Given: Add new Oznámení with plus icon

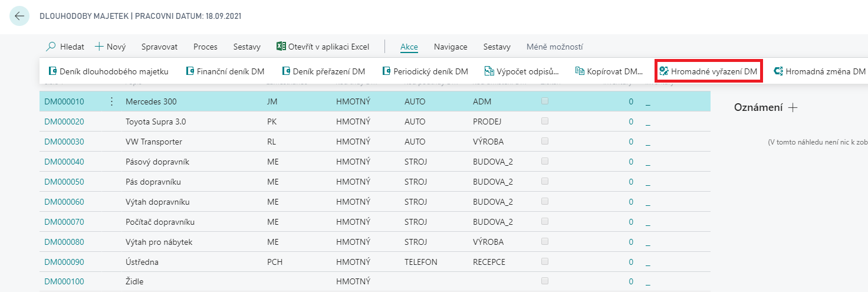Looking at the screenshot, I should [793, 107].
